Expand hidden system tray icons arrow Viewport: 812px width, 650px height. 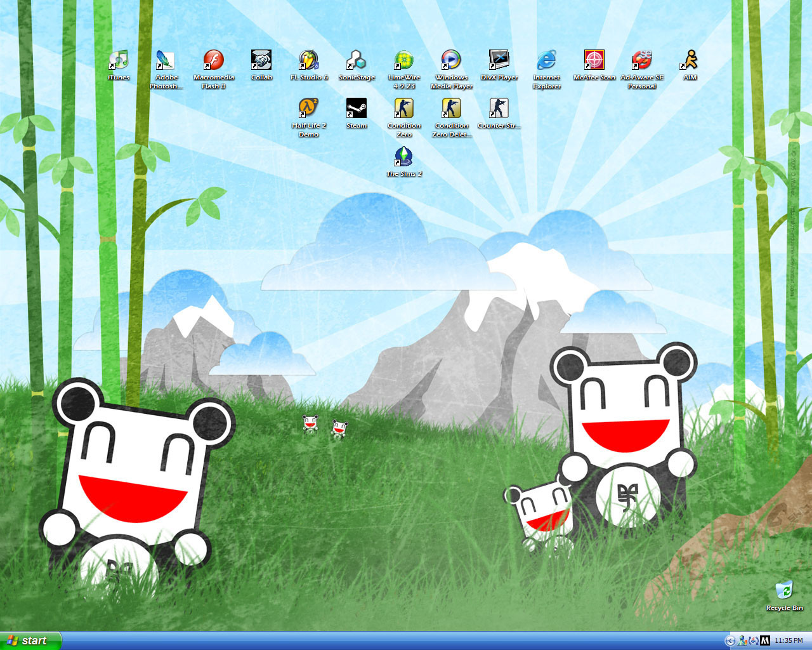730,641
